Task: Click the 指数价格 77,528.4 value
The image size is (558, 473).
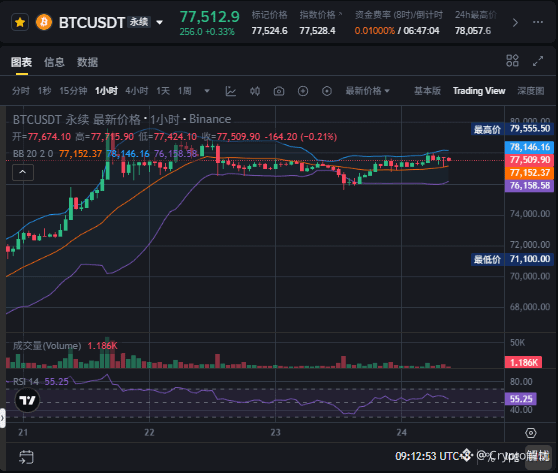Action: pyautogui.click(x=317, y=31)
